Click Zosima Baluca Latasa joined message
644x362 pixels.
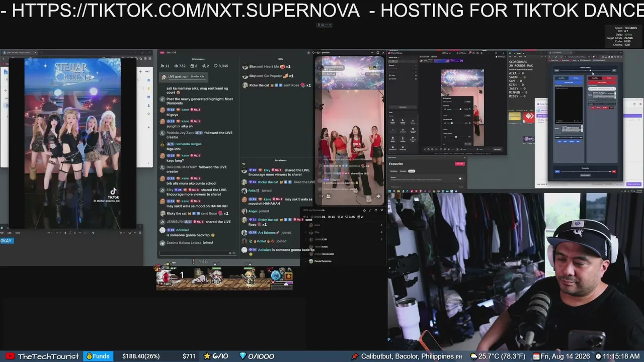[186, 242]
